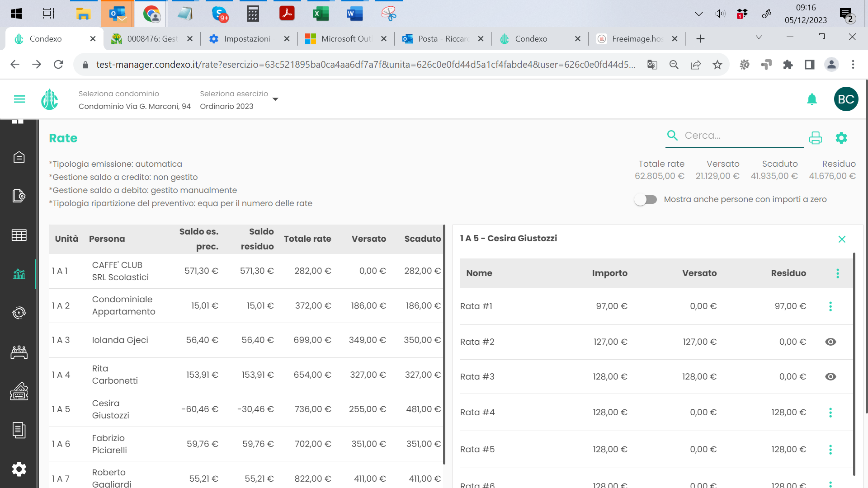Click the Scaduto column header
This screenshot has height=488, width=868.
423,239
